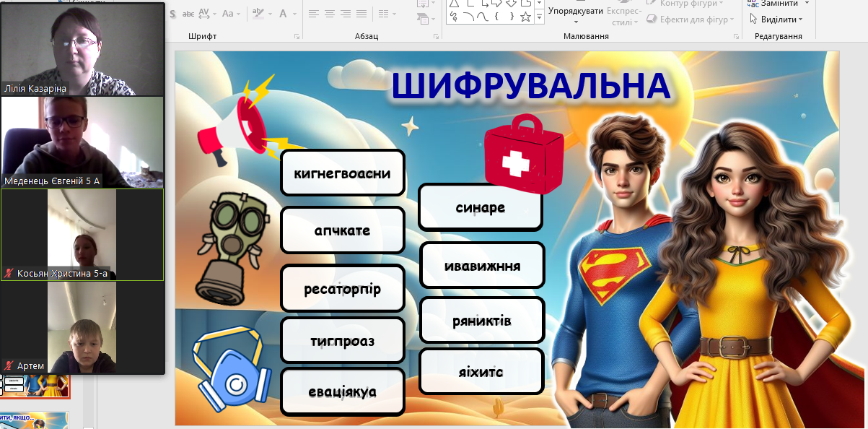Screen dimensions: 868x429
Task: Open the Малювання dialog launcher
Action: click(735, 36)
